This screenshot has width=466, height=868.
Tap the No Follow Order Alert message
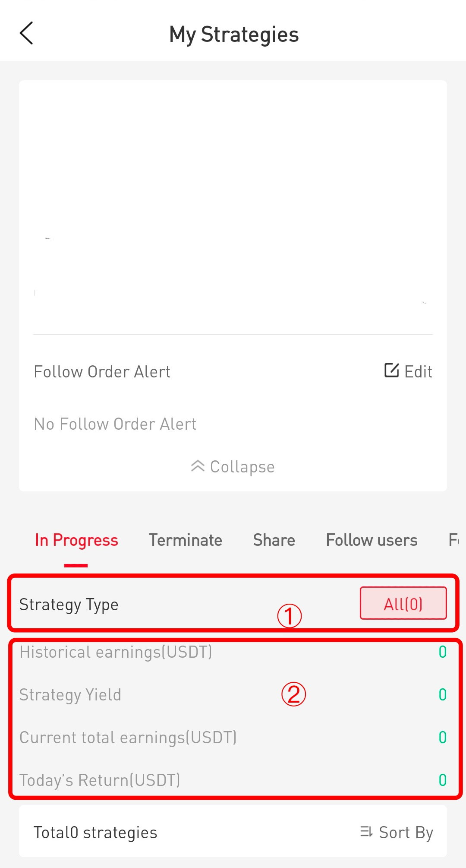[115, 424]
